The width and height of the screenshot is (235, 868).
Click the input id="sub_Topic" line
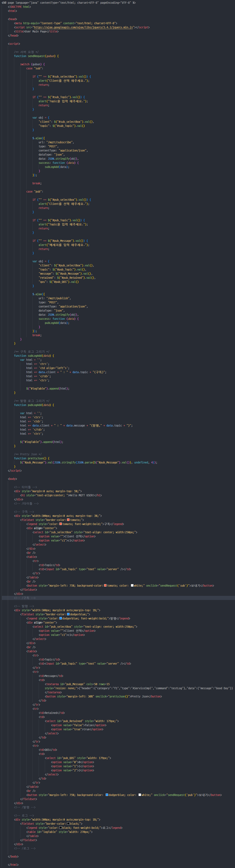(x=85, y=569)
